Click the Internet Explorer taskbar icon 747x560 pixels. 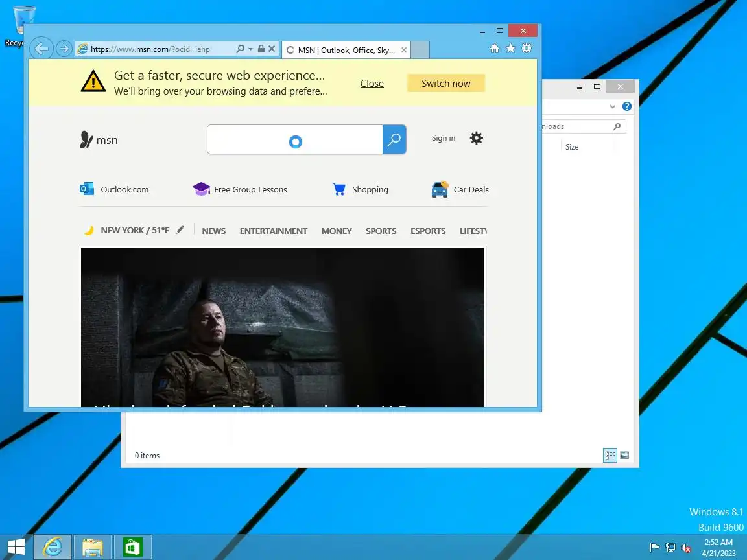pos(53,547)
